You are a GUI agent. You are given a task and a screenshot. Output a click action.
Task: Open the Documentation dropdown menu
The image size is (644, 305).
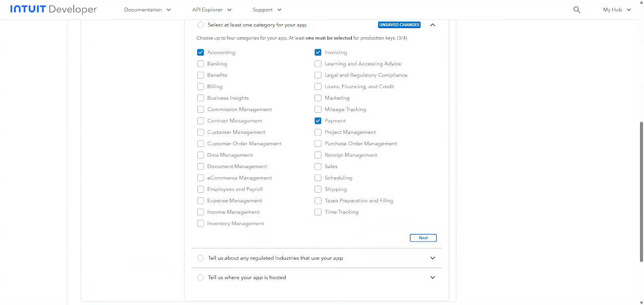tap(147, 10)
